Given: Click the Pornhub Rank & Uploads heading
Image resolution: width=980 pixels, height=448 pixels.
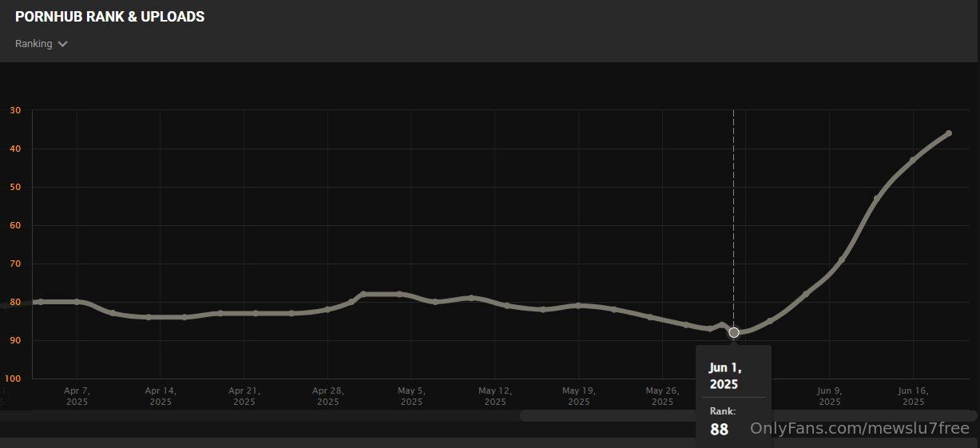Looking at the screenshot, I should [x=109, y=17].
